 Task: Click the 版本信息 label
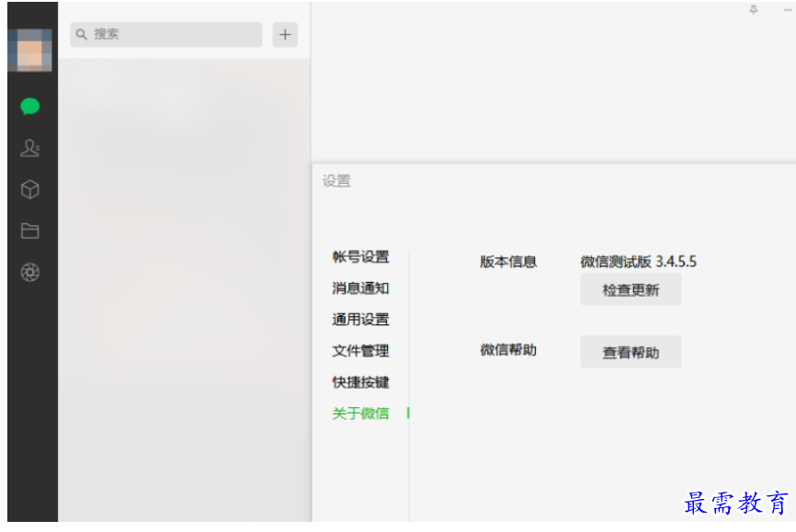click(508, 262)
